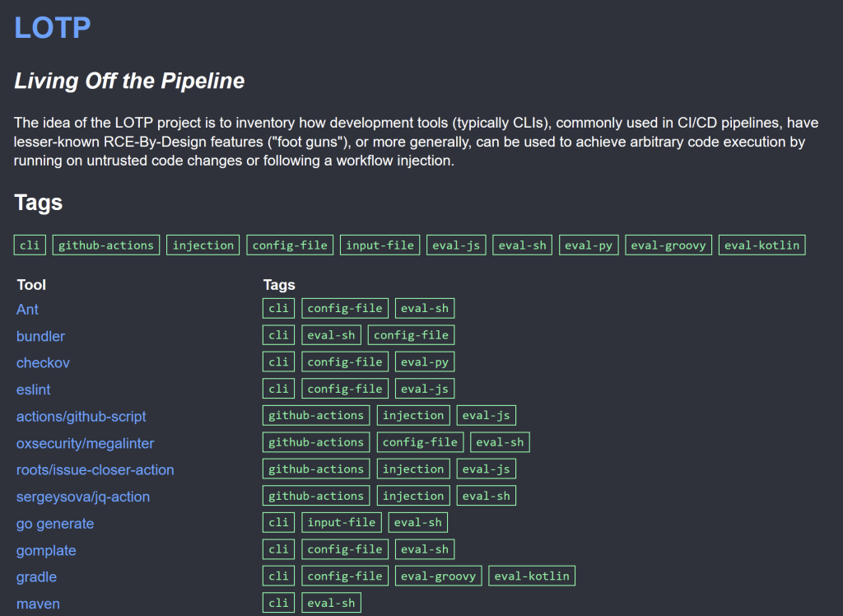The height and width of the screenshot is (616, 843).
Task: Open the gomplate tool page
Action: coord(46,550)
